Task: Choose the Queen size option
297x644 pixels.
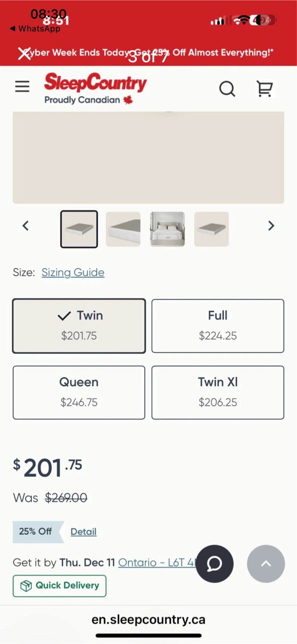Action: (79, 392)
